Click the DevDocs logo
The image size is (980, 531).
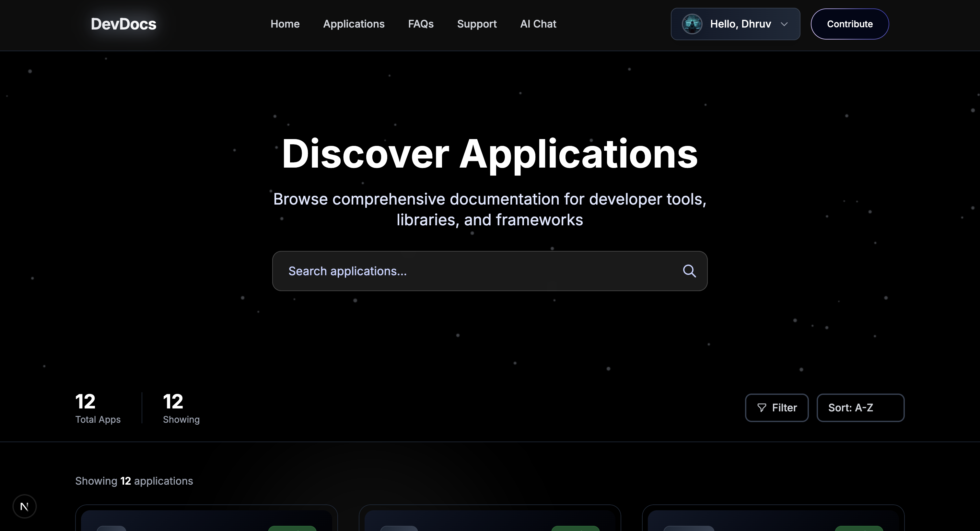(x=123, y=24)
